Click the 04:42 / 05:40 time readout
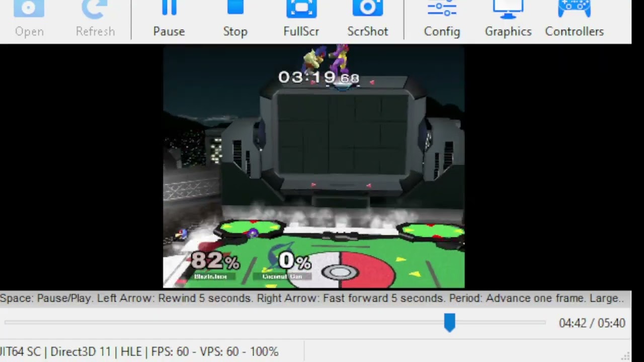This screenshot has height=362, width=644. (x=592, y=323)
